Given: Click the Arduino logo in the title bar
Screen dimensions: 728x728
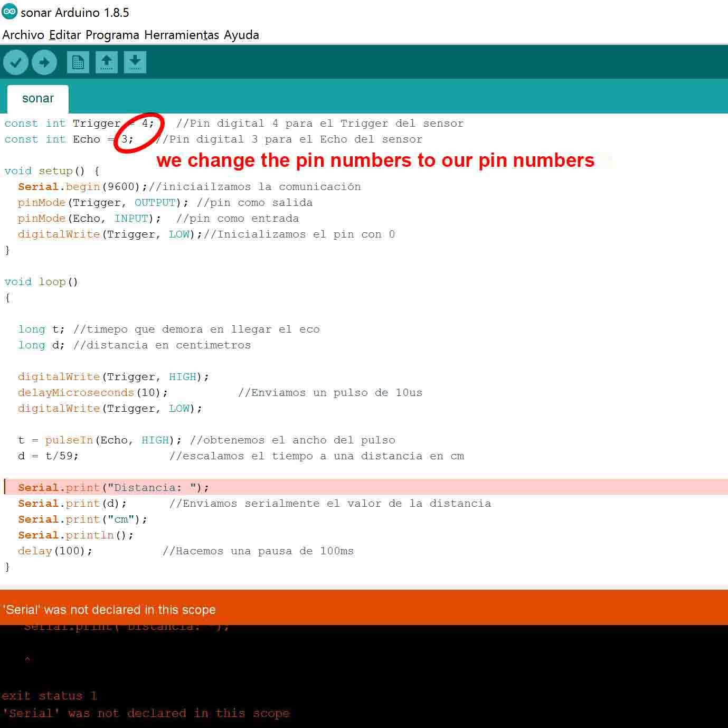Looking at the screenshot, I should click(x=10, y=12).
